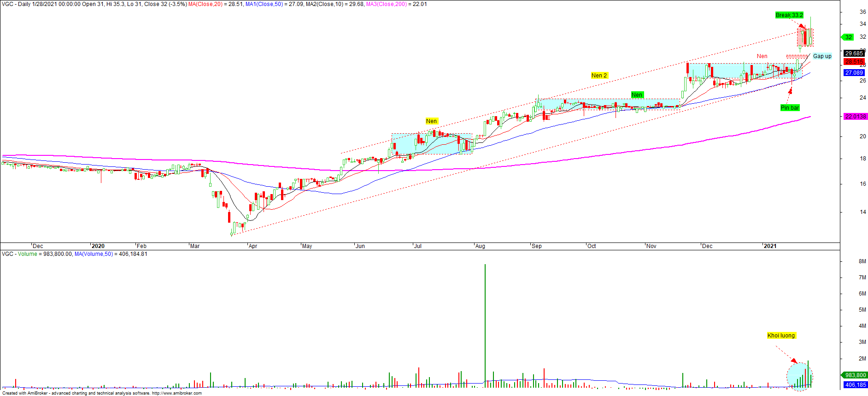Select the MA3(Close,200) legend text in title
Viewport: 868px width, 396px height.
click(x=387, y=4)
